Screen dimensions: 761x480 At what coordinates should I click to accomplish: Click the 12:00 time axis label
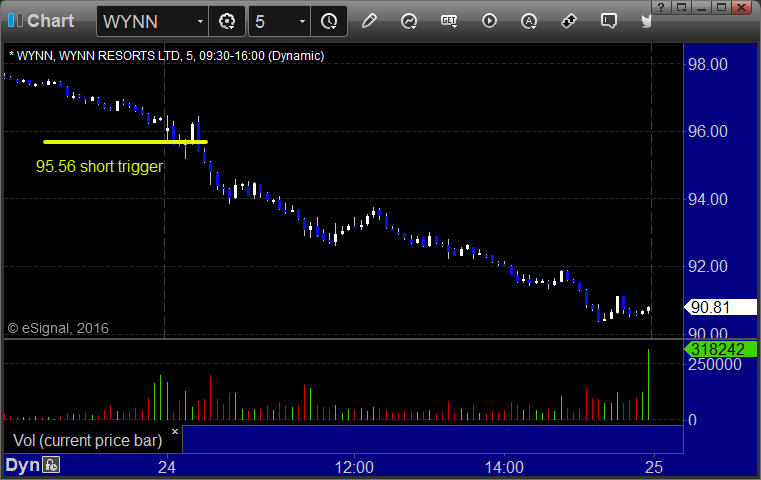click(x=354, y=467)
